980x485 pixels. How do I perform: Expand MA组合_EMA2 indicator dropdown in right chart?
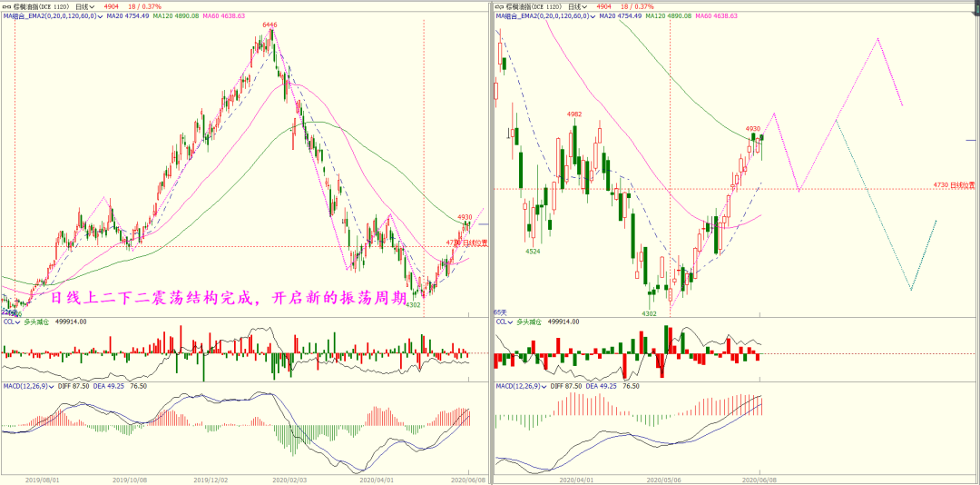pos(593,16)
